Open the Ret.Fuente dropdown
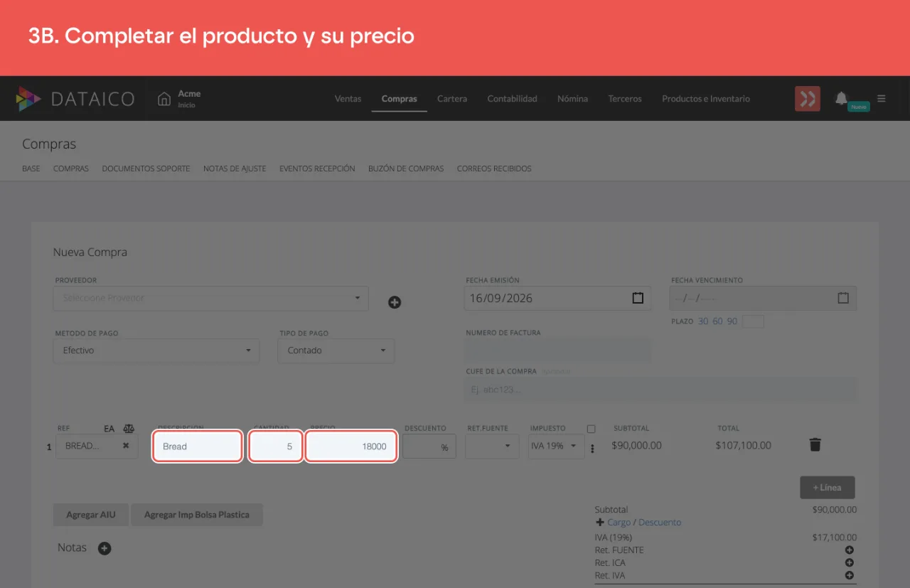Screen dimensions: 910x588 pyautogui.click(x=492, y=447)
